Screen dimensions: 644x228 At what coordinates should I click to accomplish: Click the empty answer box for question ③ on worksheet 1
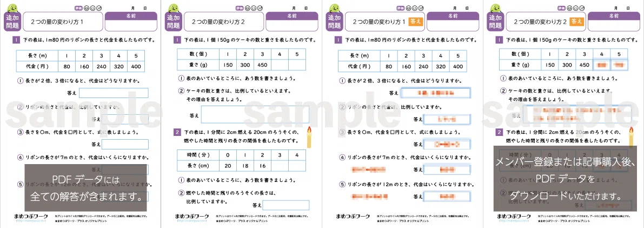point(125,145)
